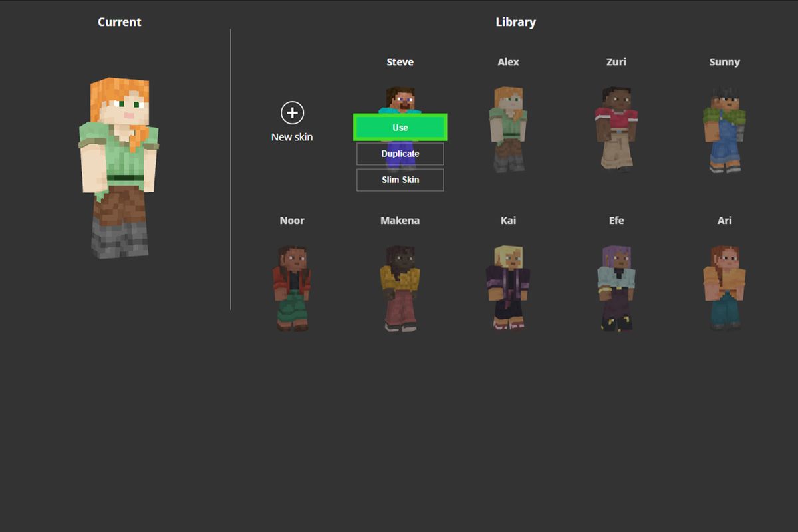Image resolution: width=798 pixels, height=532 pixels.
Task: Open the Makena skin
Action: click(x=400, y=286)
